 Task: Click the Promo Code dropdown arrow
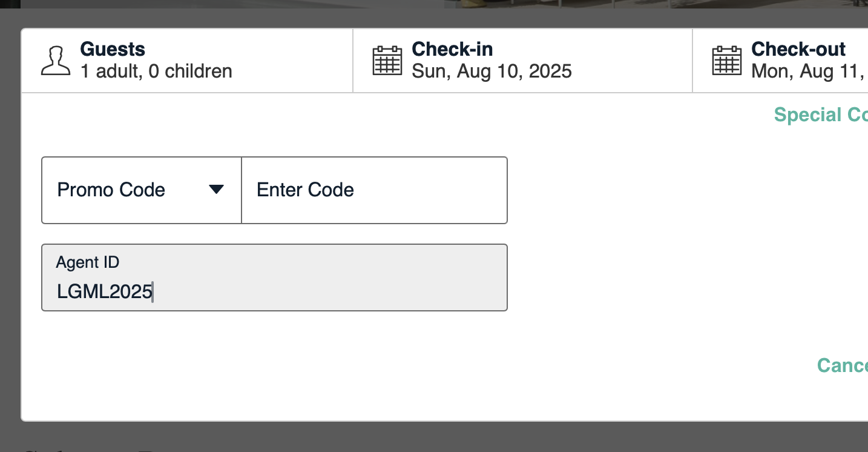point(216,190)
